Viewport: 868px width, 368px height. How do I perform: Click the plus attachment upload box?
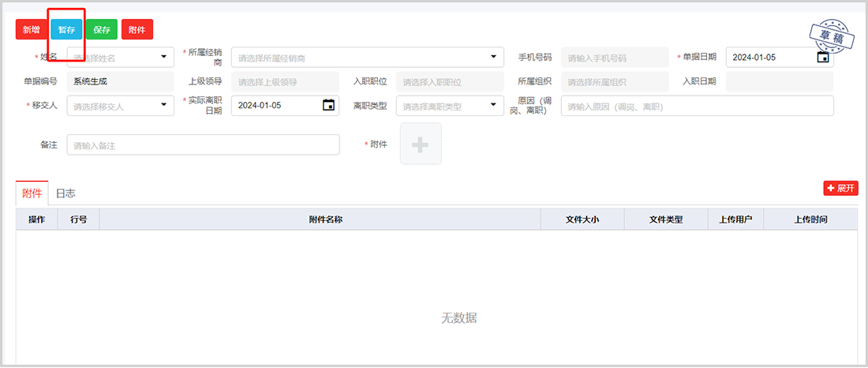(x=421, y=144)
